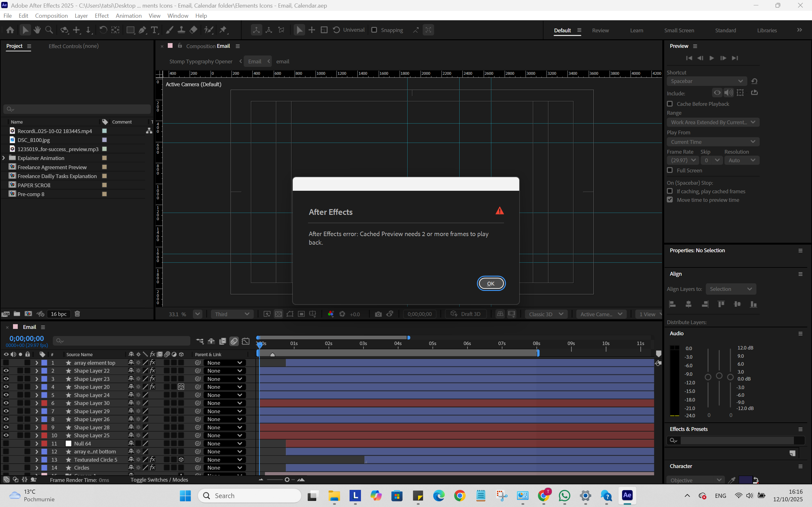Click the Effects & Presets search field
812x507 pixels.
[737, 440]
